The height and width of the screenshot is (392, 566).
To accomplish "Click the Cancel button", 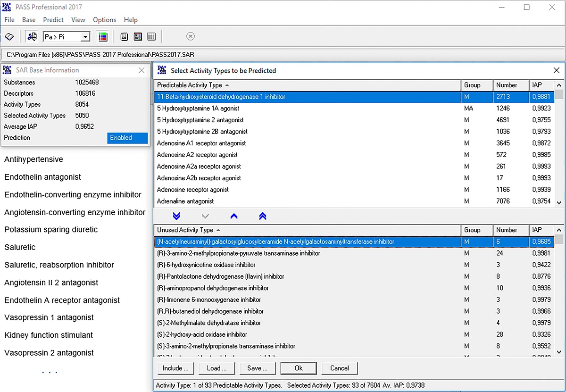I will pyautogui.click(x=340, y=368).
